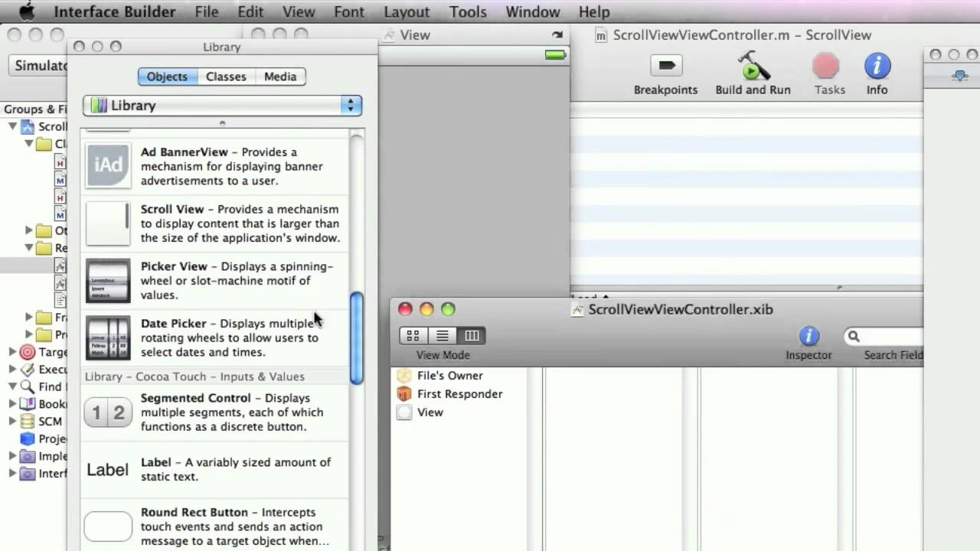Open the Window menu

[x=533, y=12]
